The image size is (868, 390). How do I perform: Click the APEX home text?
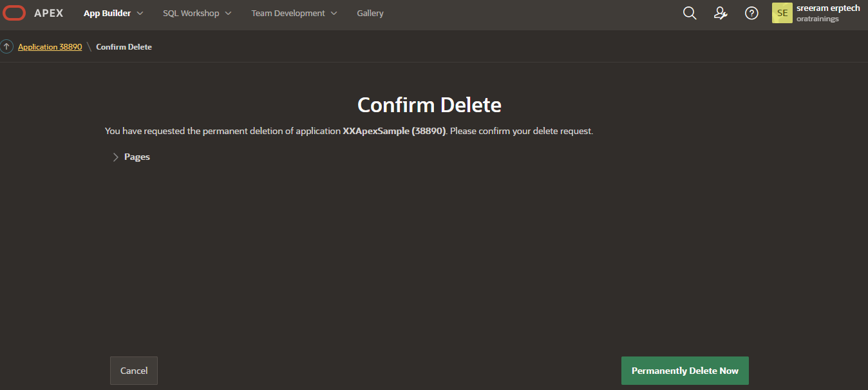point(49,14)
